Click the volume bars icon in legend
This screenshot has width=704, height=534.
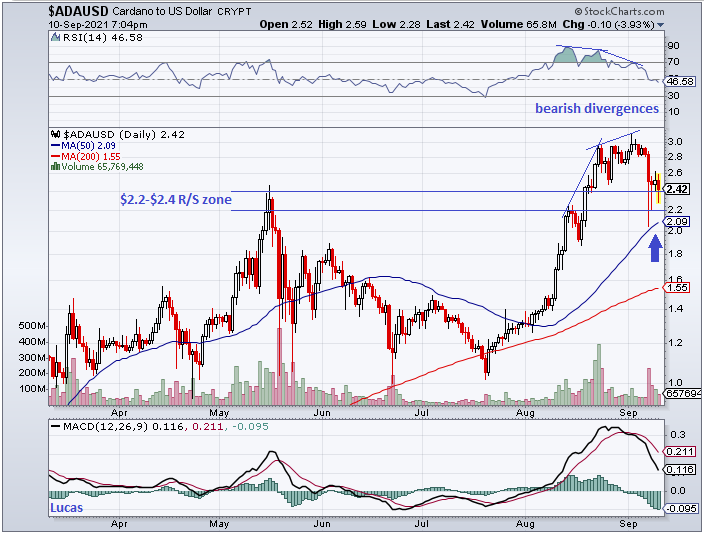point(56,167)
